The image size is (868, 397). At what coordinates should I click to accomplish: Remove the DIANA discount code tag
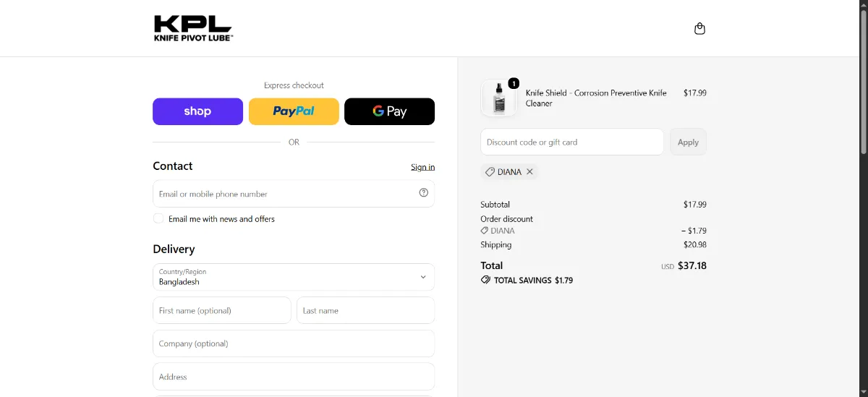[x=529, y=172]
